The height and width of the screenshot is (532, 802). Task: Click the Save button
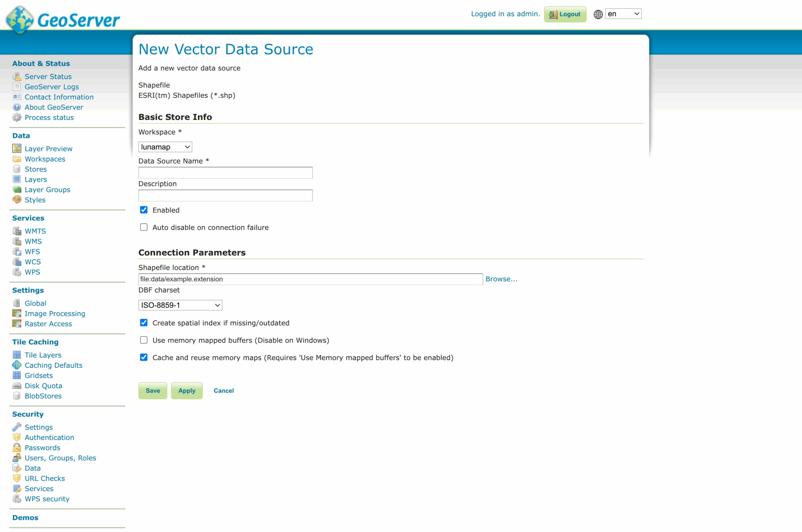153,390
